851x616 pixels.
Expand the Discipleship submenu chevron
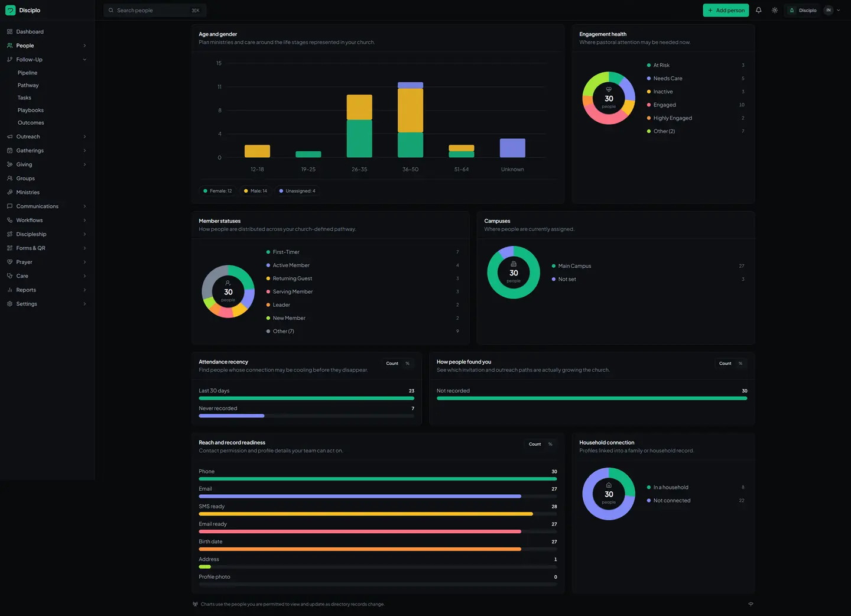(x=85, y=234)
